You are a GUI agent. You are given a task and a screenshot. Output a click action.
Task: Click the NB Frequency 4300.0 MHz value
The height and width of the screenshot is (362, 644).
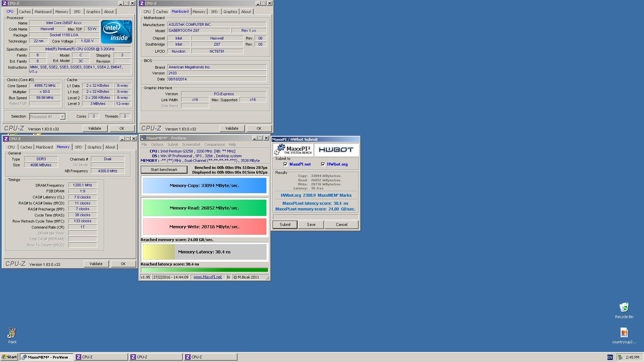[107, 171]
